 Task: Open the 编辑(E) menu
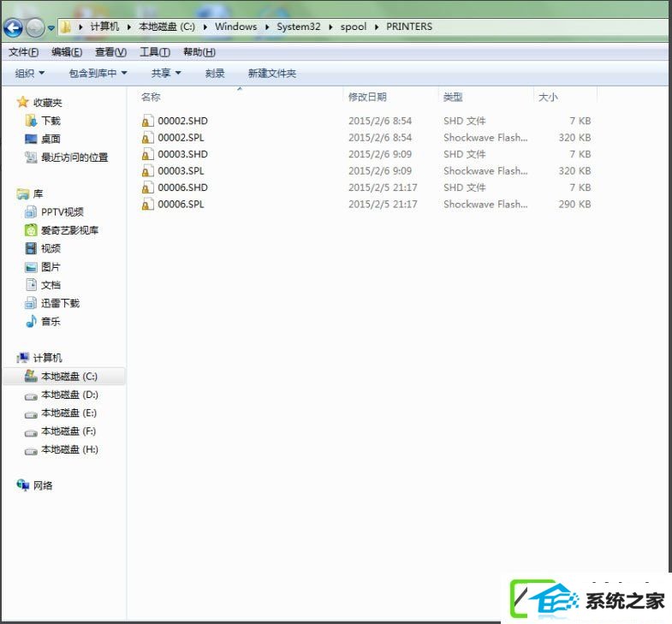(67, 52)
